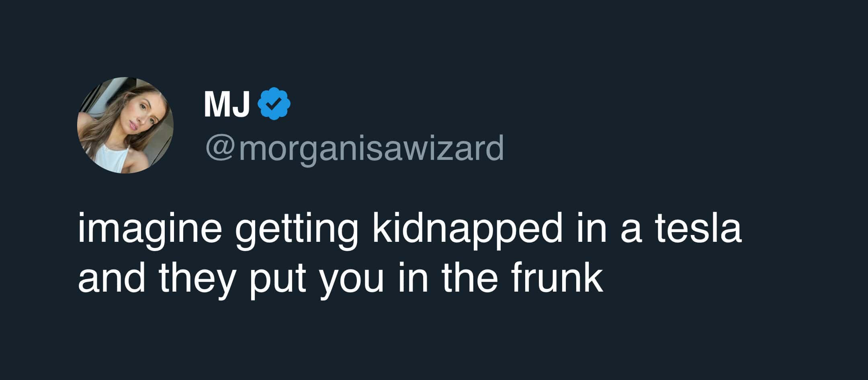
Task: Click the blue verified checkmark badge
Action: coord(274,104)
